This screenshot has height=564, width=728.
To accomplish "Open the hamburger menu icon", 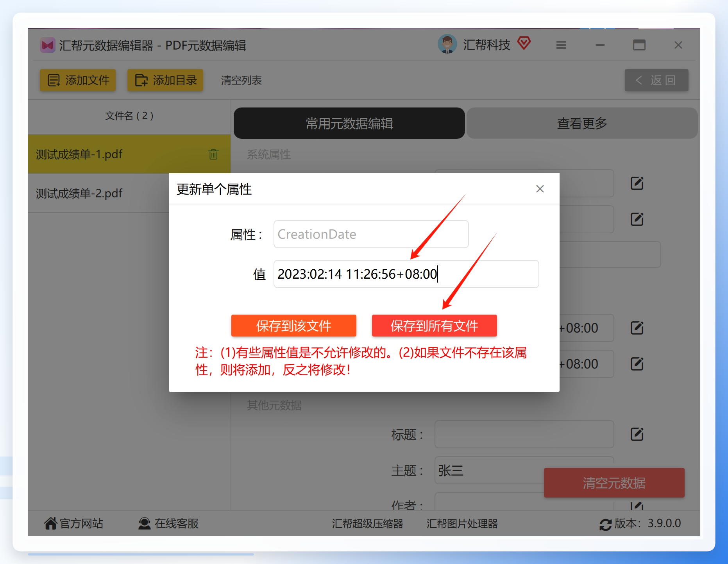I will point(561,45).
